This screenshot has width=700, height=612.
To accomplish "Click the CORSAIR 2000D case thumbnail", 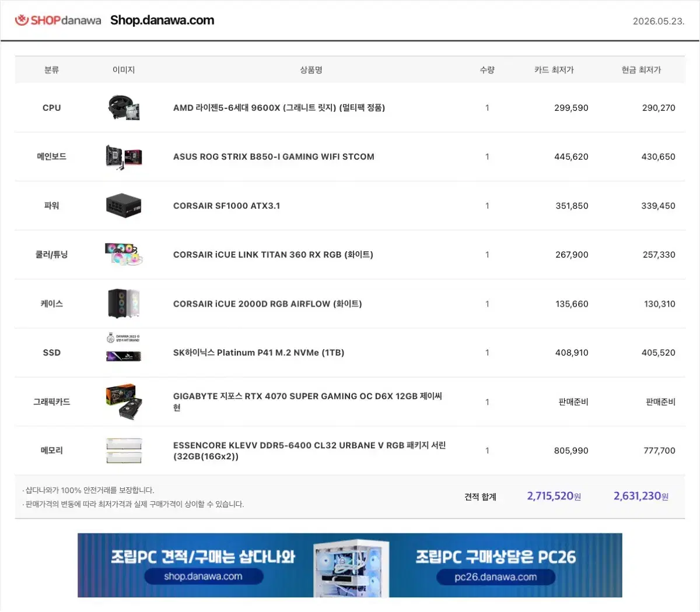I will point(124,304).
